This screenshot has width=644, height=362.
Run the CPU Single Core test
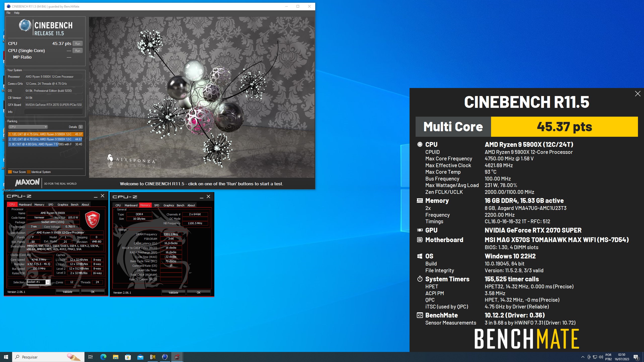click(77, 51)
